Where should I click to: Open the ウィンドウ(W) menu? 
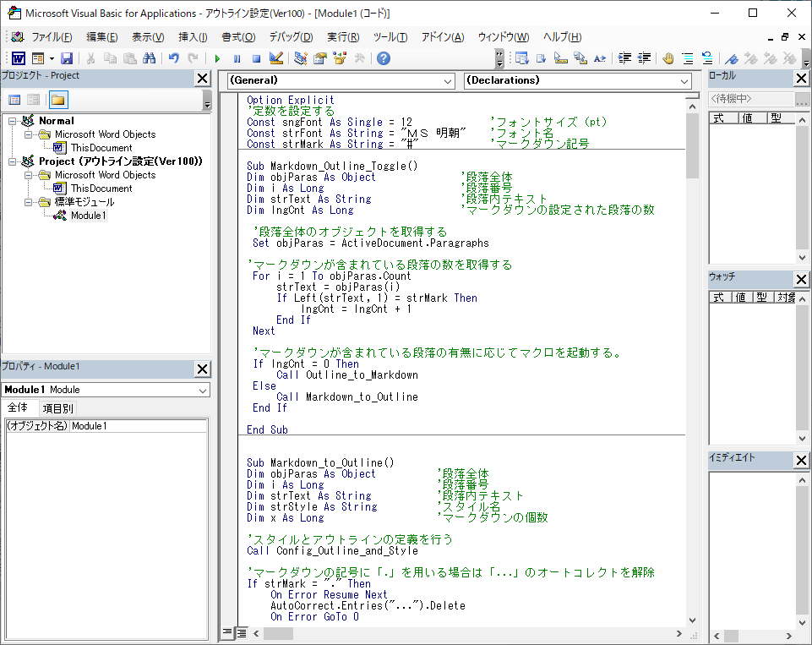pyautogui.click(x=504, y=37)
